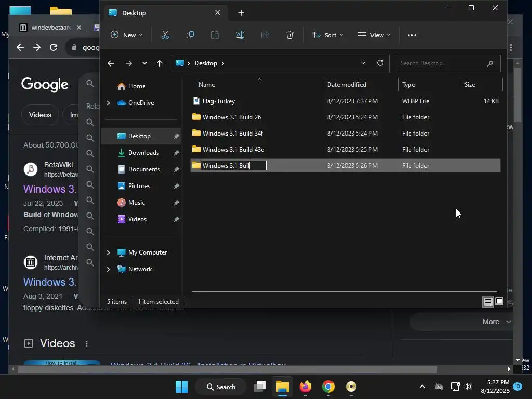Open the Windows Start menu

181,387
